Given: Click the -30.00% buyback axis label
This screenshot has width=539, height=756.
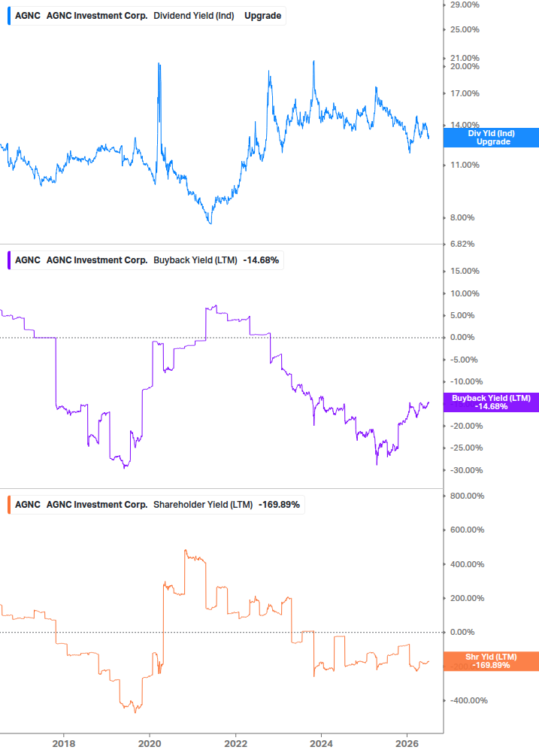Looking at the screenshot, I should click(x=466, y=470).
